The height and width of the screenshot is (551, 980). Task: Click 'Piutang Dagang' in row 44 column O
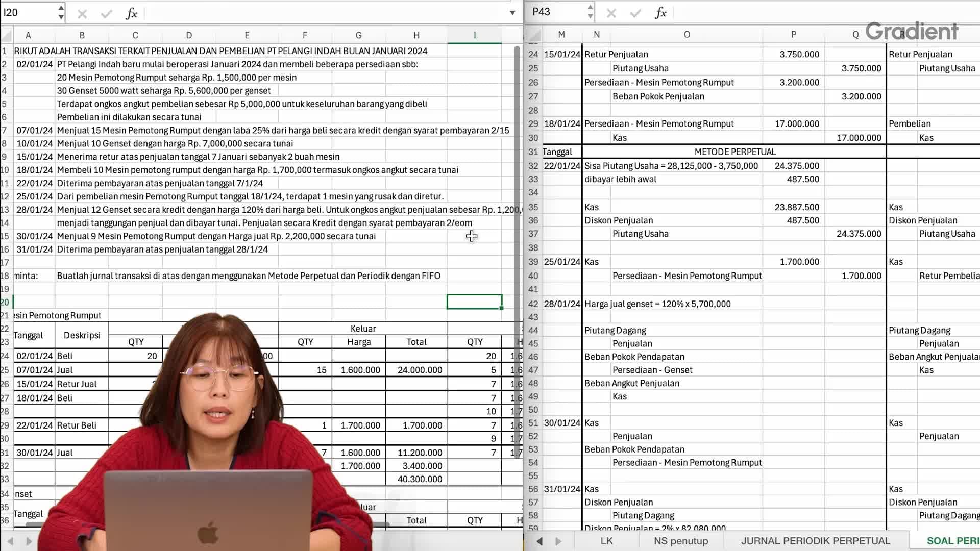click(615, 330)
